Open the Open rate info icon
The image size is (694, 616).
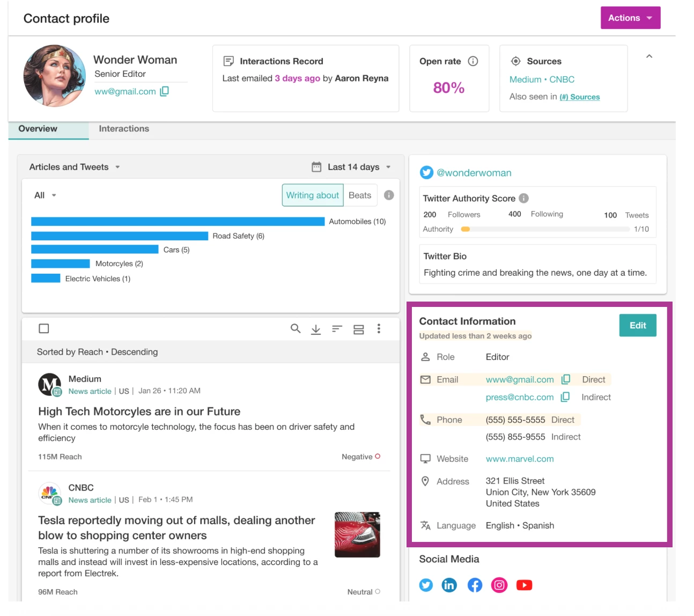(x=473, y=61)
